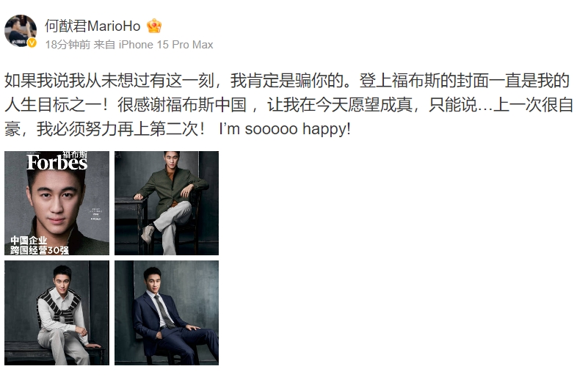The height and width of the screenshot is (380, 588).
Task: Open the green jacket seated photo thumbnail
Action: (167, 203)
